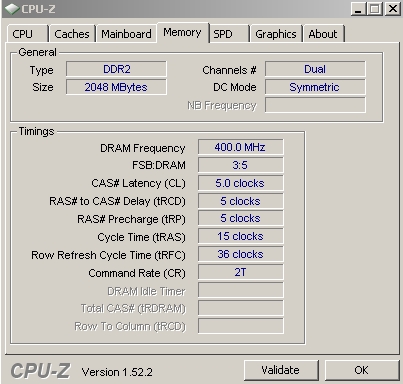The height and width of the screenshot is (384, 403).
Task: Click the RAS# Precharge (tRP) label
Action: [x=131, y=219]
